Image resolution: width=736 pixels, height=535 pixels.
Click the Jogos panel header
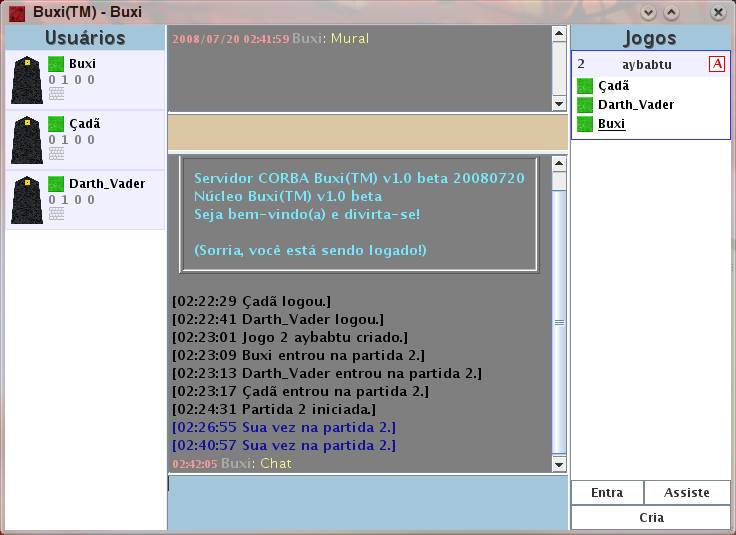650,38
